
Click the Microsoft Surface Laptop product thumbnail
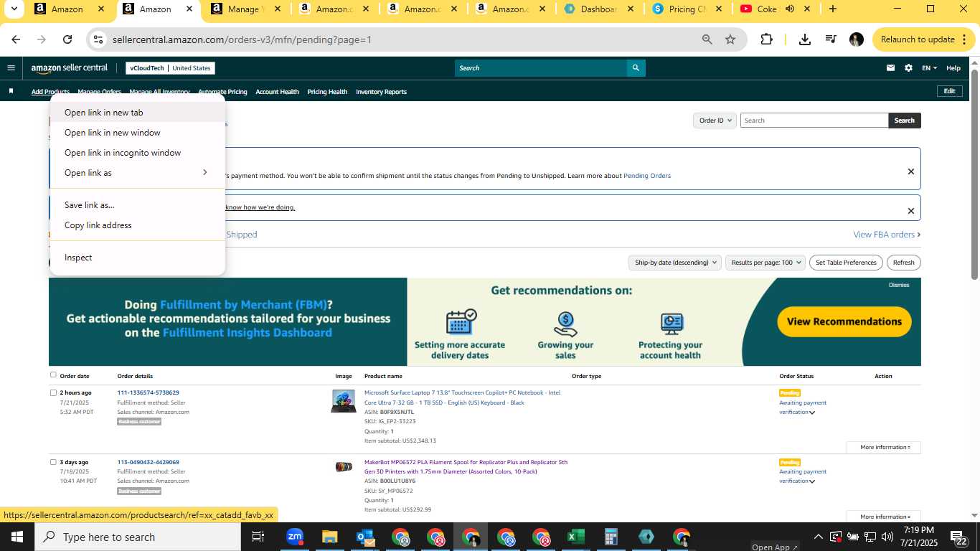(x=344, y=401)
